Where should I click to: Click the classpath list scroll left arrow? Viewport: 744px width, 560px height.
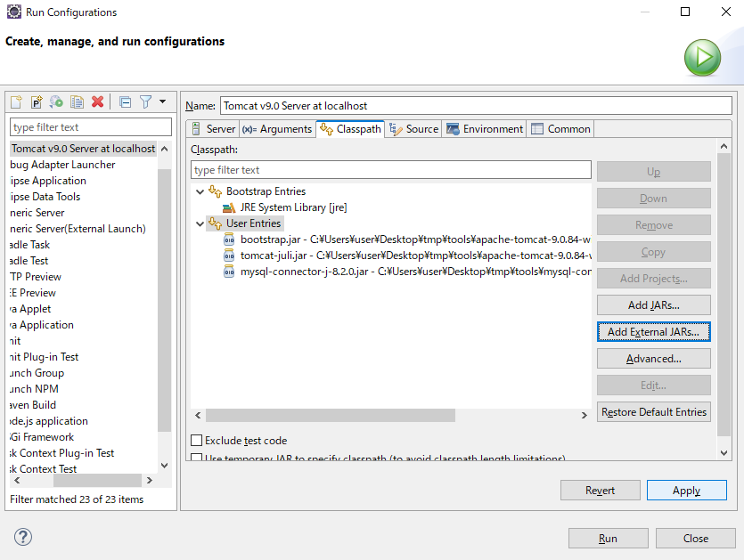[x=198, y=416]
